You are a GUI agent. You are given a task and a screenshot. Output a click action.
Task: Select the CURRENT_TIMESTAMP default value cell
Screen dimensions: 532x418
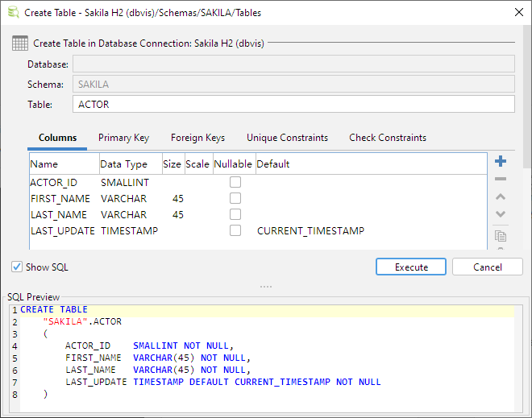coord(310,231)
